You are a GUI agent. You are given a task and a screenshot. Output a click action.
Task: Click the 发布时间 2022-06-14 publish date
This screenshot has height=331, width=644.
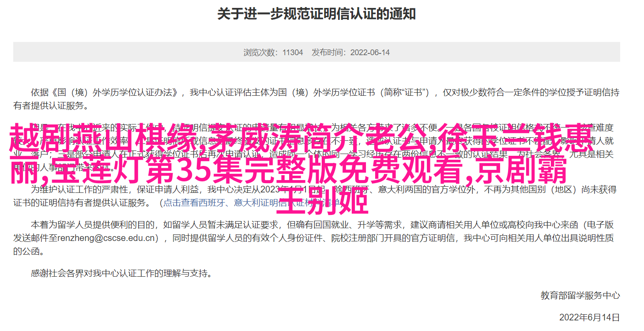pyautogui.click(x=351, y=52)
